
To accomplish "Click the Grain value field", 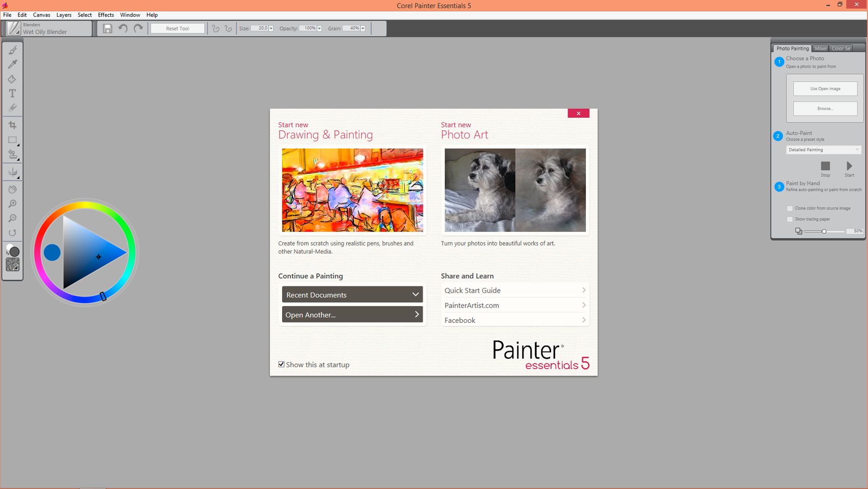I will click(351, 28).
